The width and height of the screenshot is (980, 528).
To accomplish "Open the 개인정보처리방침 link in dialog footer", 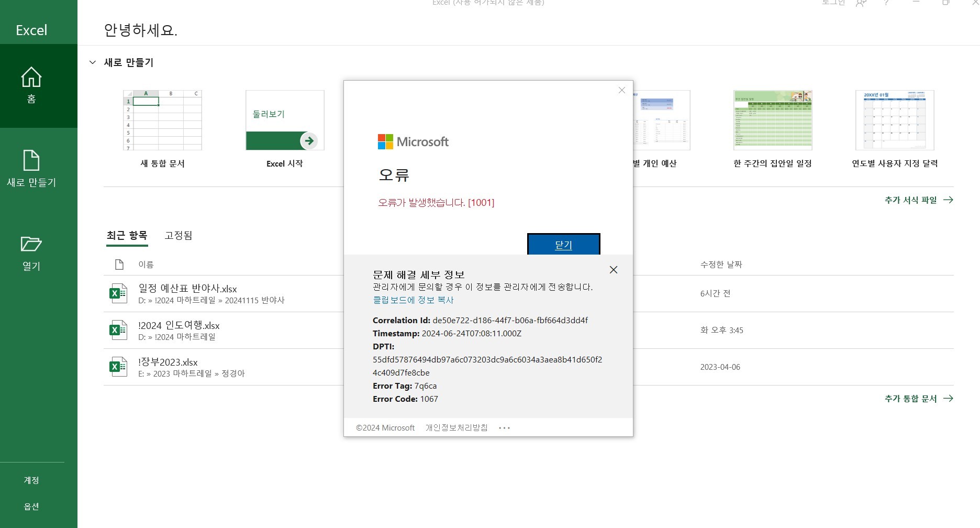I will pyautogui.click(x=456, y=428).
